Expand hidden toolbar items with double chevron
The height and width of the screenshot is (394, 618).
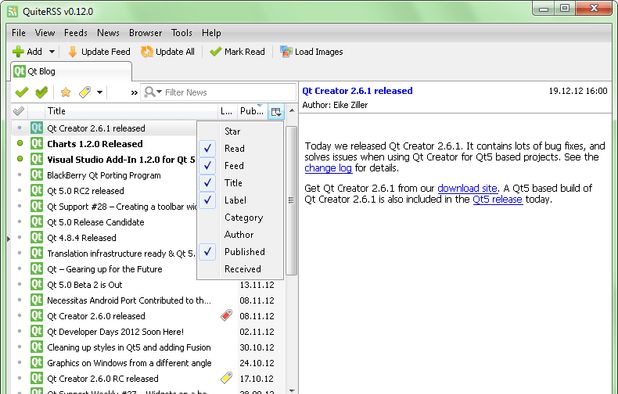[x=134, y=93]
